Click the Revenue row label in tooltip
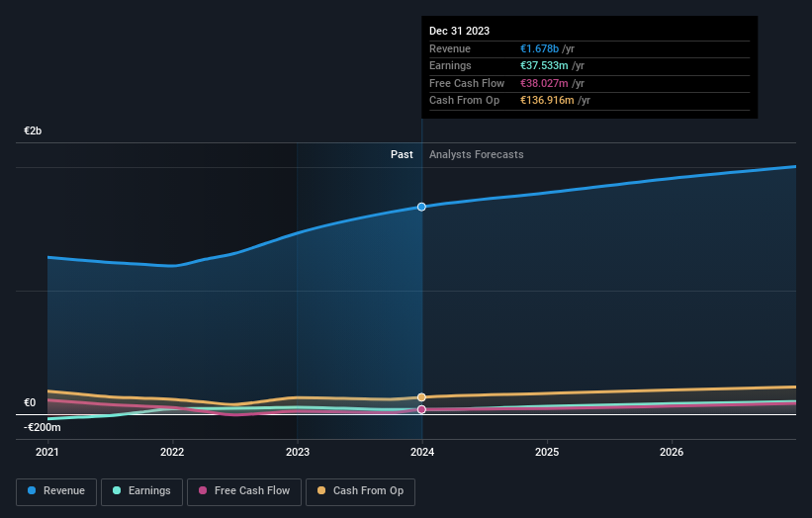 (450, 48)
